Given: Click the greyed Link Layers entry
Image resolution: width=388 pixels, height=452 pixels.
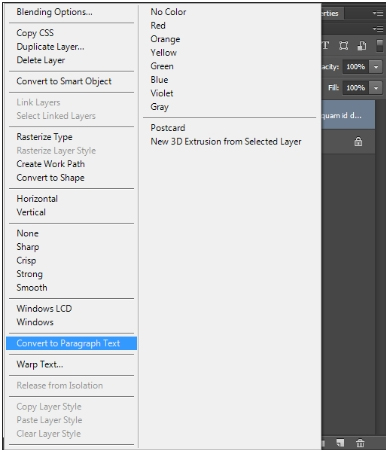Looking at the screenshot, I should click(x=38, y=103).
